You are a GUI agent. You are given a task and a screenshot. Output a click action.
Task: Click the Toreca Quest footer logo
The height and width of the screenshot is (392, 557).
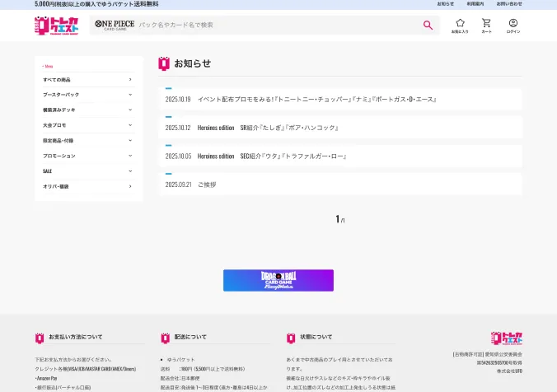507,338
